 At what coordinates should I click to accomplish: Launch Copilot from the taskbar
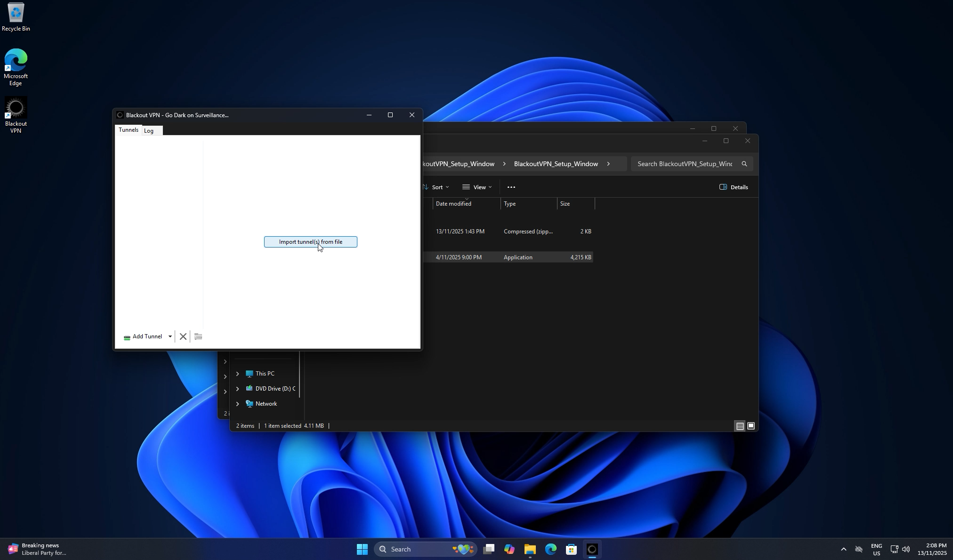point(509,549)
